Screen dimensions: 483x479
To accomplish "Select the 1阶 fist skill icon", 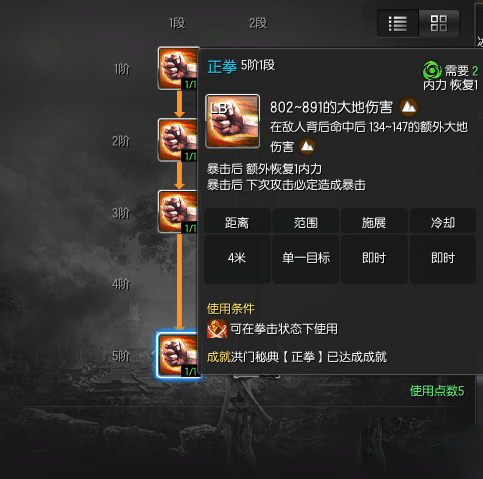I will coord(178,68).
